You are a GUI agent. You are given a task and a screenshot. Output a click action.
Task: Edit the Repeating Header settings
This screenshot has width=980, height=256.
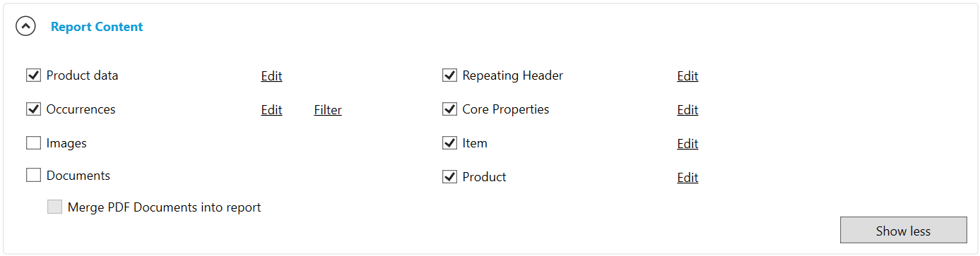point(687,76)
